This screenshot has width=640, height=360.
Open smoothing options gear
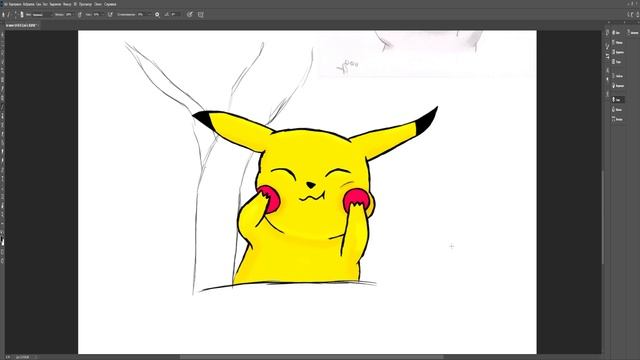pos(157,14)
